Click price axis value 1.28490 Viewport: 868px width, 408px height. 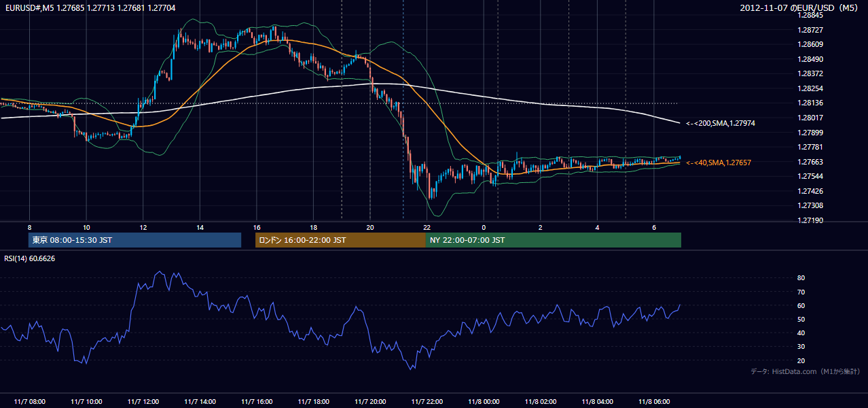tap(811, 59)
